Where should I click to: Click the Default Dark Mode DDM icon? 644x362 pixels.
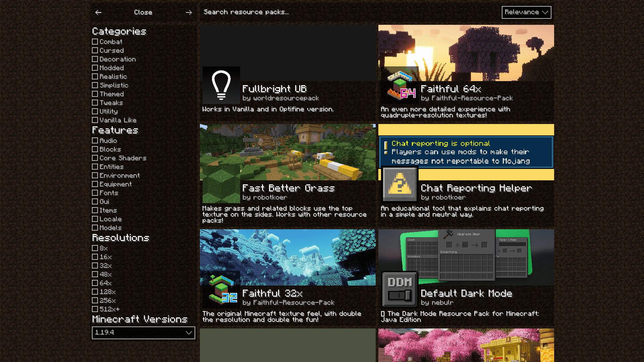click(x=400, y=290)
